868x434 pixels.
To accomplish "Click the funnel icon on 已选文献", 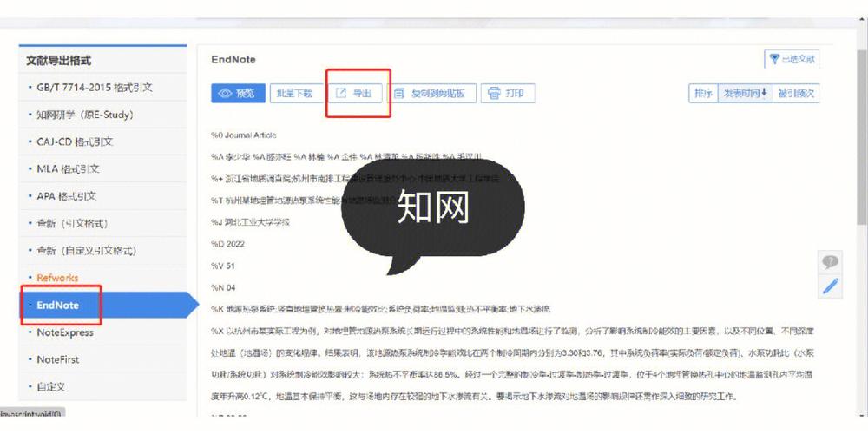I will point(774,59).
